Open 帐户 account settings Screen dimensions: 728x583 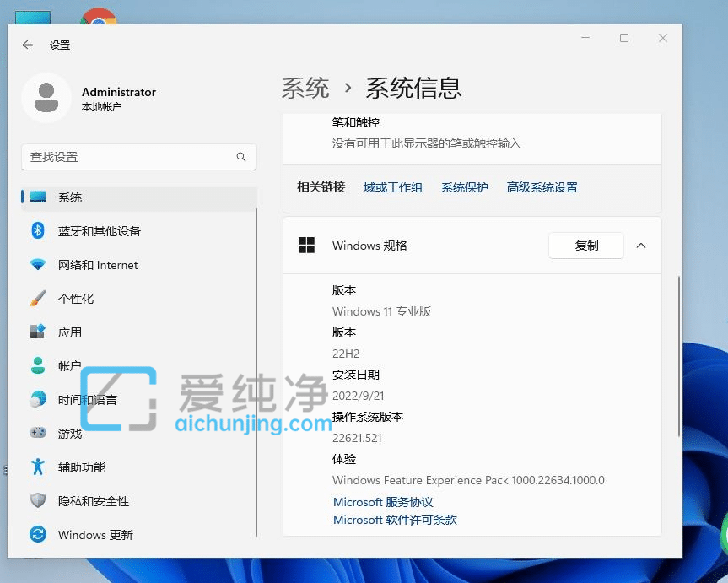click(x=70, y=365)
